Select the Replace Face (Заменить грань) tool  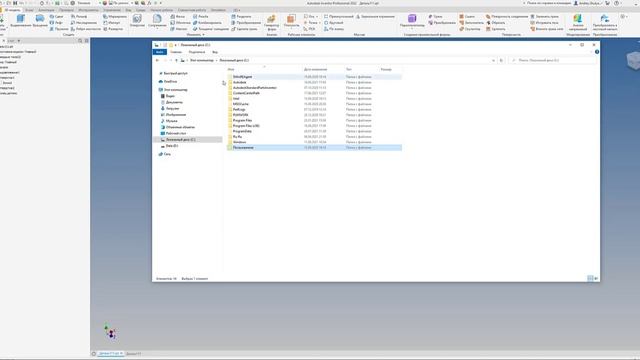544,17
